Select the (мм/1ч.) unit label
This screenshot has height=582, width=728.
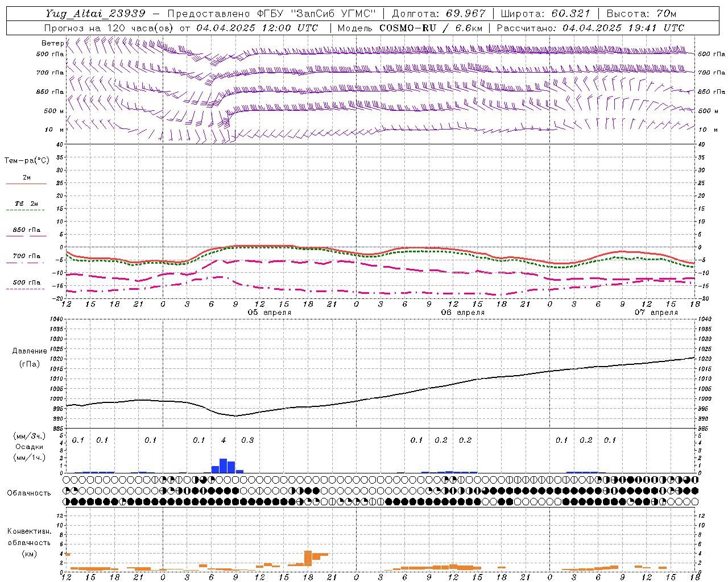pos(30,458)
